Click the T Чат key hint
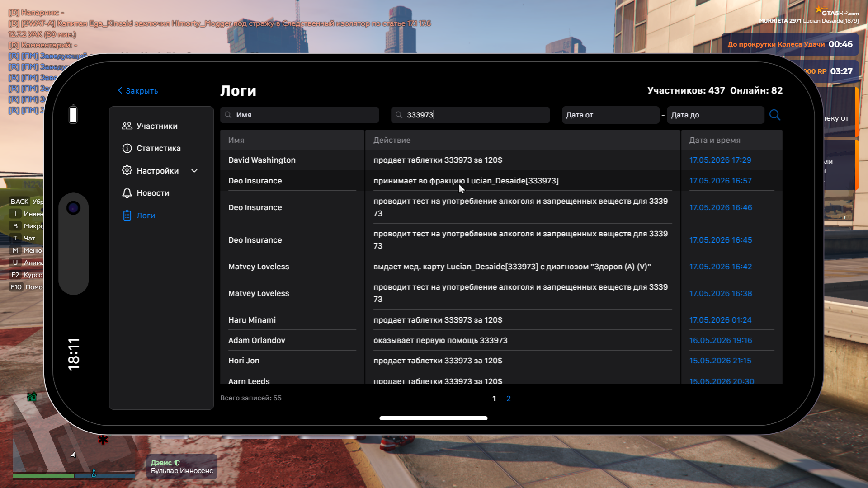868x488 pixels. [x=23, y=238]
